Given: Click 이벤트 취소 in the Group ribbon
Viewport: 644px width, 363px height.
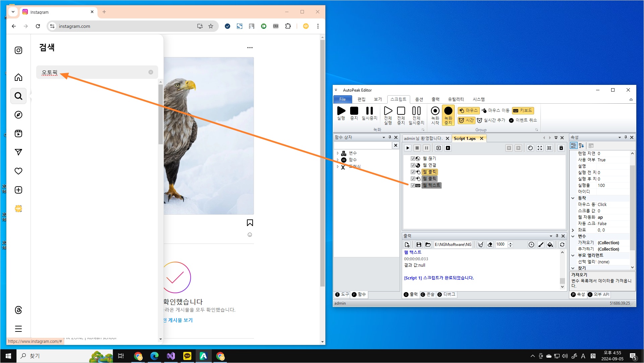Looking at the screenshot, I should pos(523,120).
